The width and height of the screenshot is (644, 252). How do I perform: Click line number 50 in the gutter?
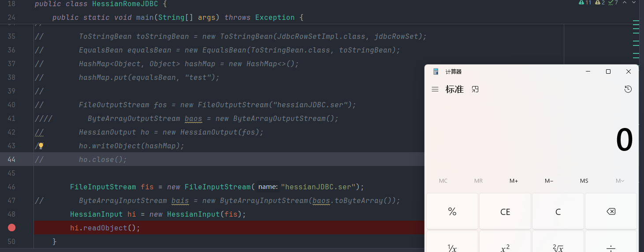pyautogui.click(x=11, y=241)
